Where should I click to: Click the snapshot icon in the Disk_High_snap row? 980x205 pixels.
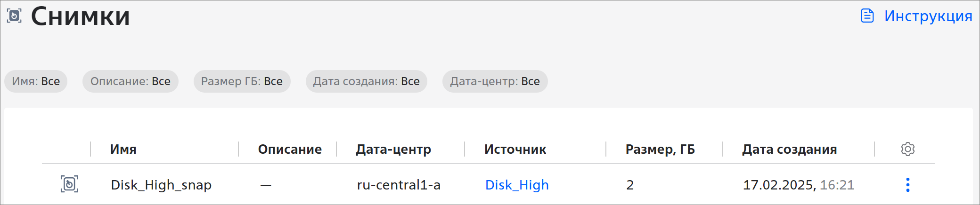[69, 184]
